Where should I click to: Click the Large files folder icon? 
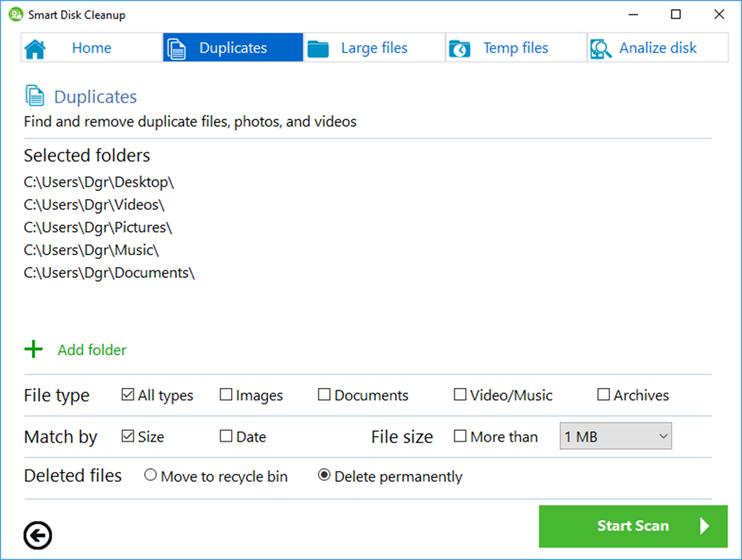[319, 49]
